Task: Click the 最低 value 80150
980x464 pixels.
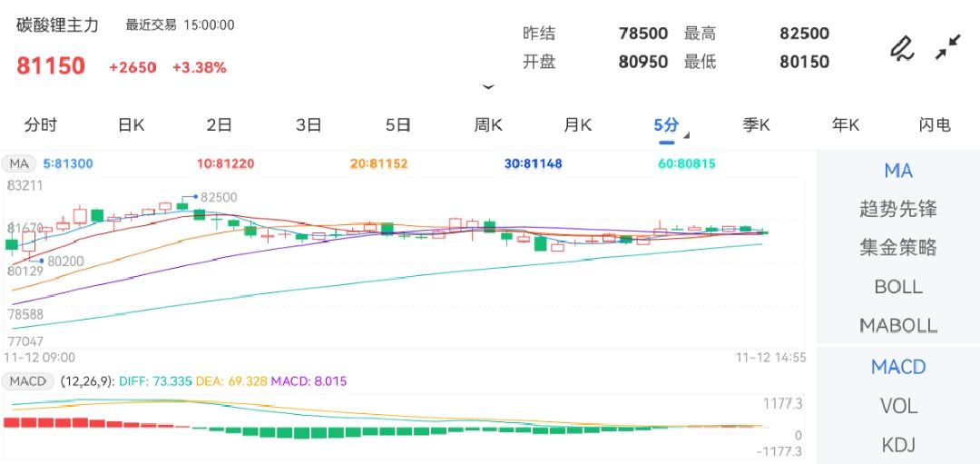Action: [804, 62]
